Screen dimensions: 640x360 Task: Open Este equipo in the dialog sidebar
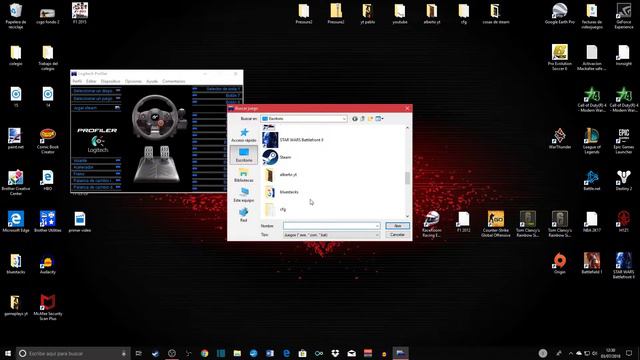coord(244,195)
